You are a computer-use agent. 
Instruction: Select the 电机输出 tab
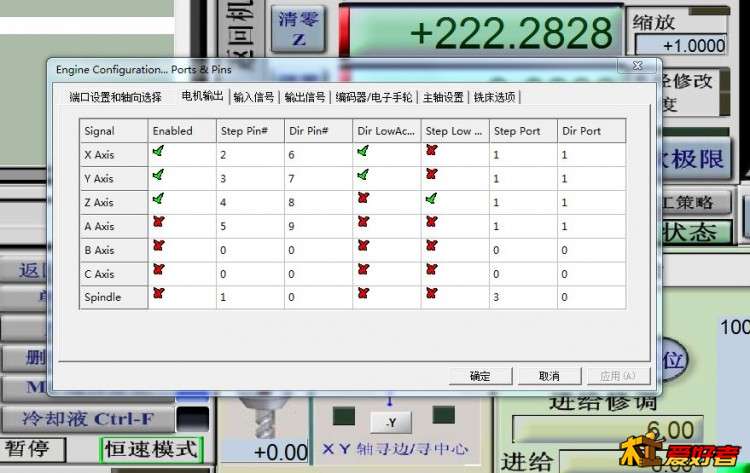202,96
